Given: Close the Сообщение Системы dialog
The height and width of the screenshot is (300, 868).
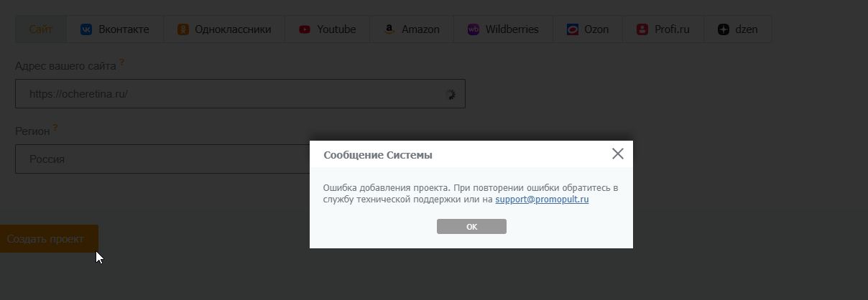Looking at the screenshot, I should (617, 154).
